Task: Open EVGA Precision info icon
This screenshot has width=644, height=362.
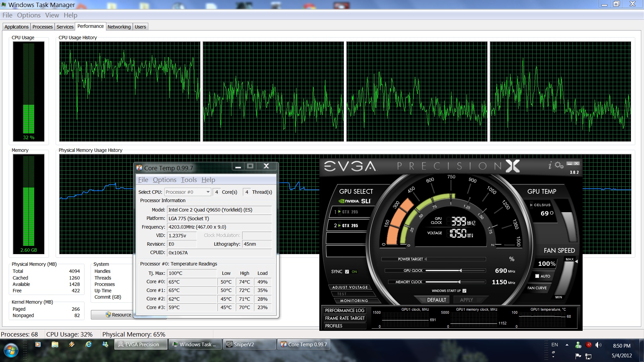Action: click(550, 165)
